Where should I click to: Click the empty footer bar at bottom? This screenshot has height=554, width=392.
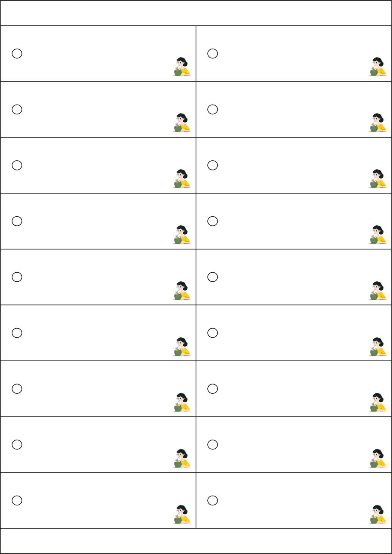(x=196, y=541)
